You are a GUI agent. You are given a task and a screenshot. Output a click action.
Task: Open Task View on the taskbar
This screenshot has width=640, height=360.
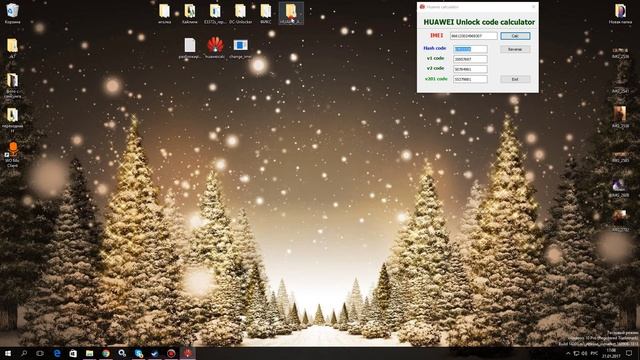(40, 353)
